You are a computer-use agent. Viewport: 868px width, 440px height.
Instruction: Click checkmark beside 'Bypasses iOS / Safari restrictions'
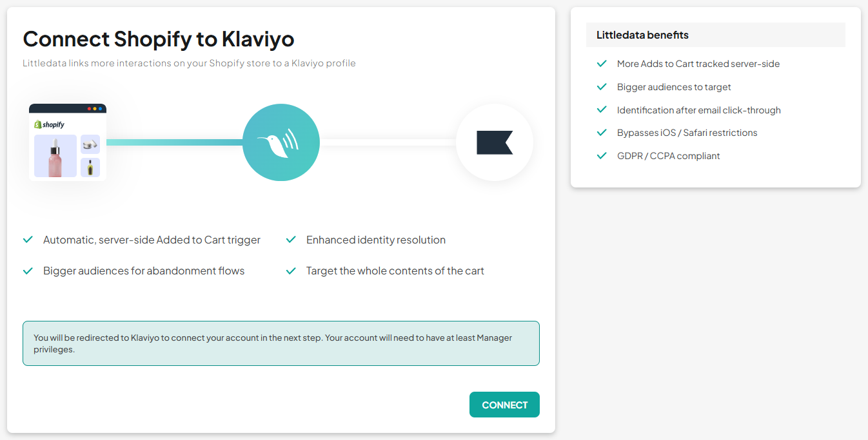pos(602,133)
